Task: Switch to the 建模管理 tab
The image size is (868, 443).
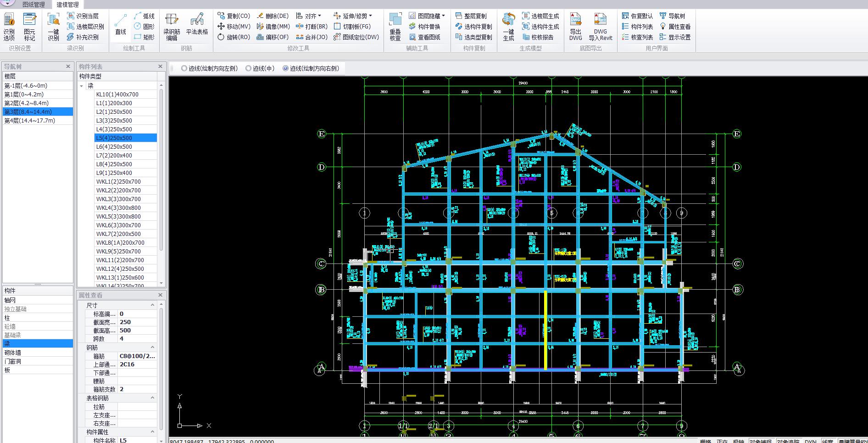Action: [68, 5]
